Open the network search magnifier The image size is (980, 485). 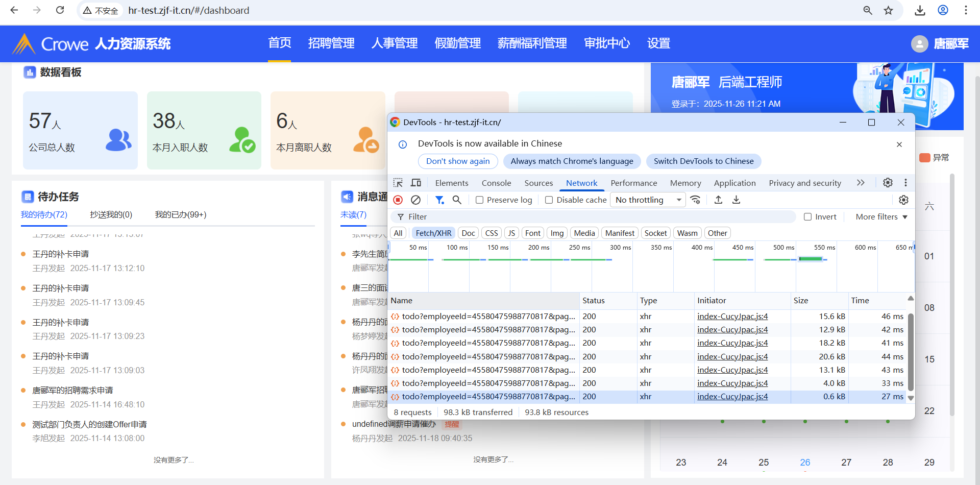pyautogui.click(x=457, y=200)
